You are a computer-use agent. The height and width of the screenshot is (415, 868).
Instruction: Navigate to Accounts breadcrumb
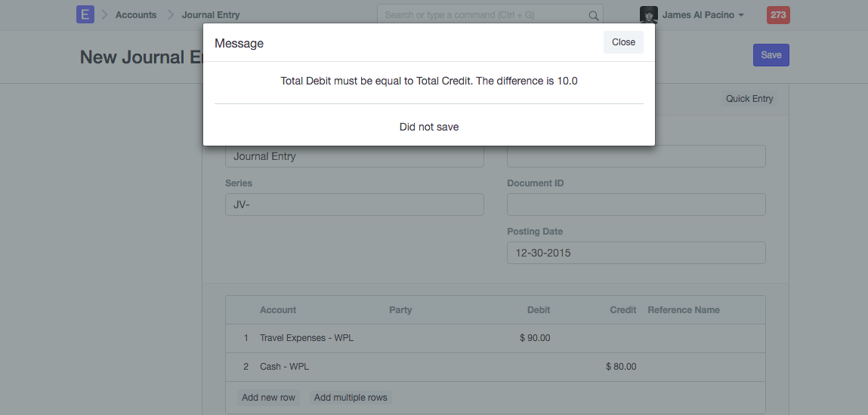click(x=136, y=15)
